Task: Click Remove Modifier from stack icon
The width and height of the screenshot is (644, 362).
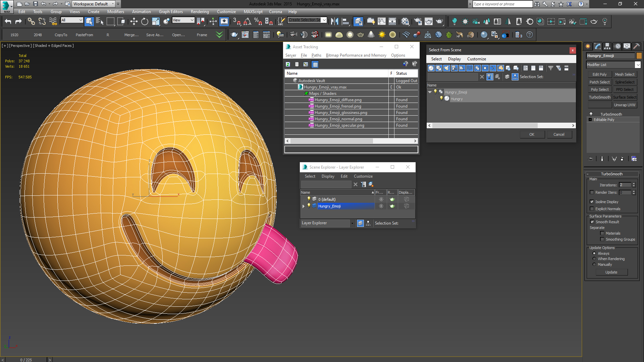Action: [x=623, y=159]
